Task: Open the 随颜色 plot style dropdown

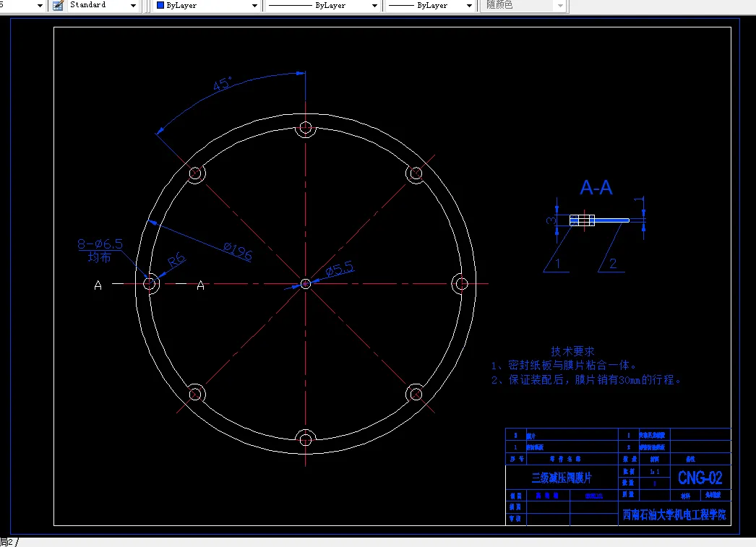Action: coord(559,5)
